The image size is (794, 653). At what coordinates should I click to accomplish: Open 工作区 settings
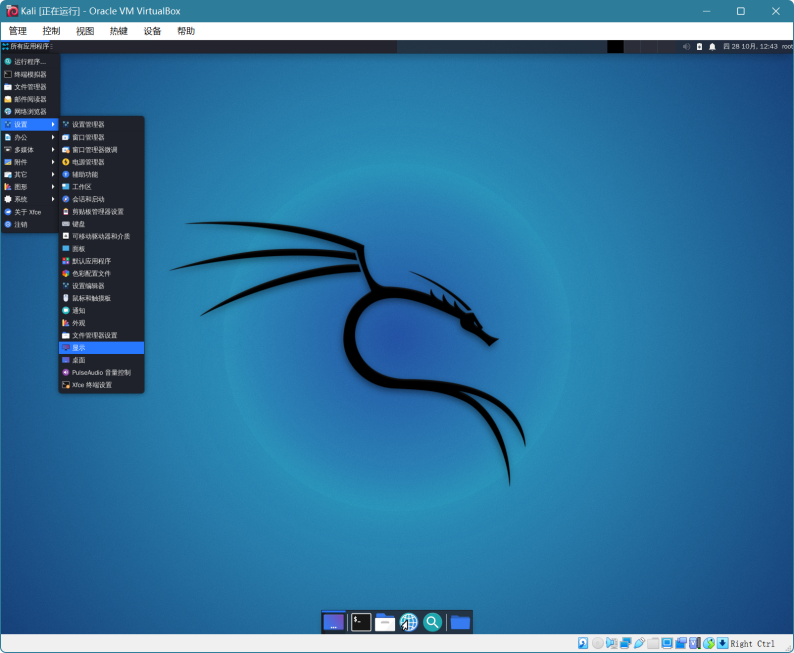pyautogui.click(x=102, y=187)
